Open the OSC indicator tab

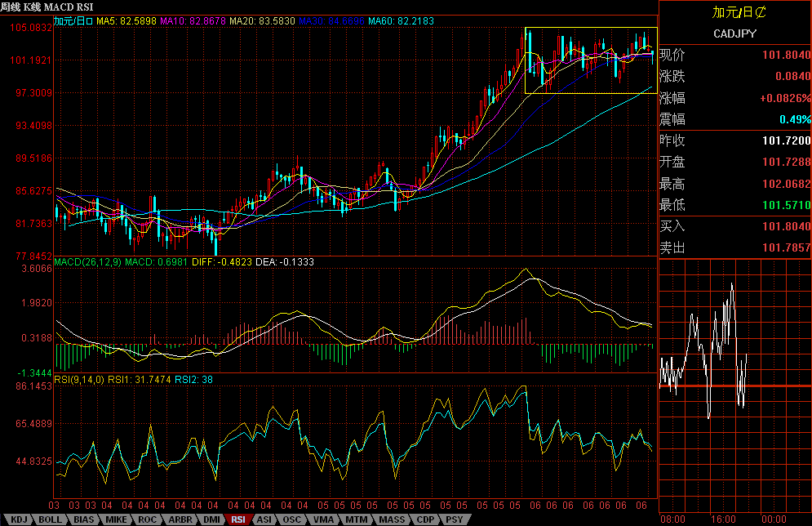[x=291, y=519]
